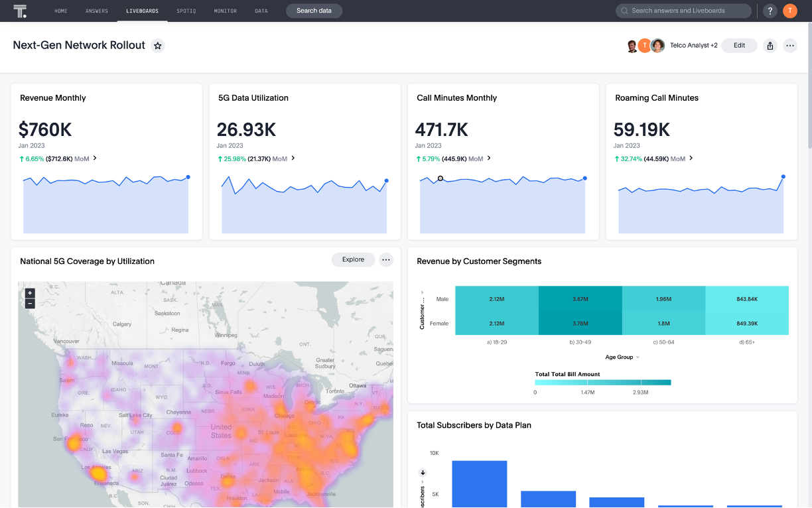Image resolution: width=812 pixels, height=508 pixels.
Task: Click the 32.74% MoM change text
Action: click(x=631, y=159)
